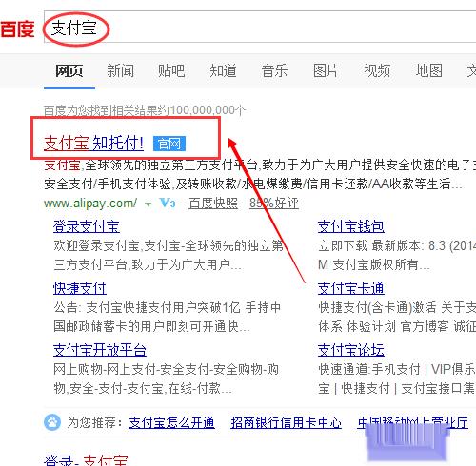
Task: Click the 为您推荐 label
Action: tap(95, 422)
